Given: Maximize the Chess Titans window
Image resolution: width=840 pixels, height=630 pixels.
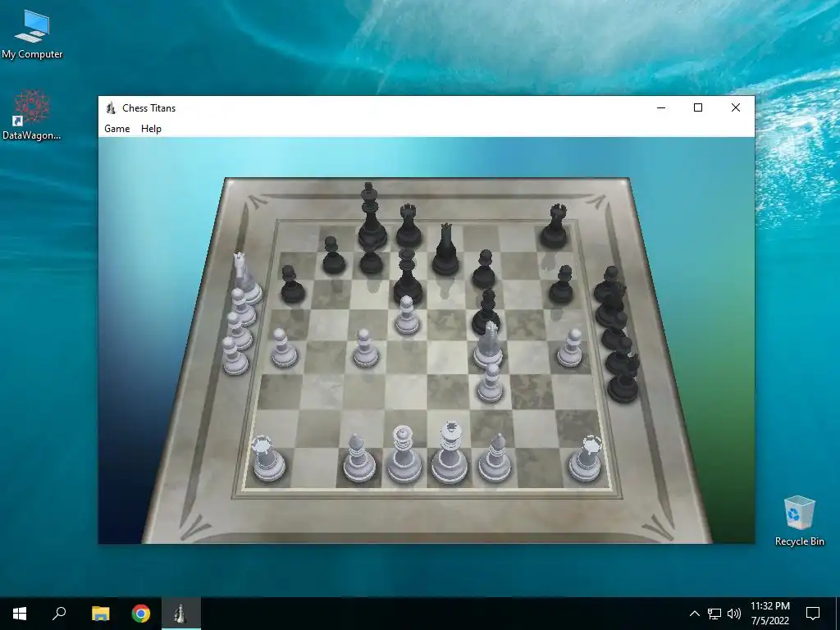Looking at the screenshot, I should 698,107.
